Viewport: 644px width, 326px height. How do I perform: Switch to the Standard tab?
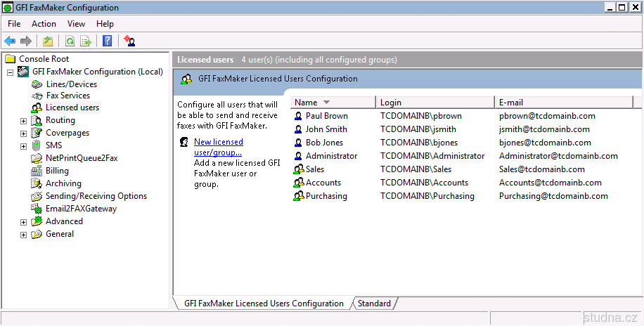click(x=374, y=304)
